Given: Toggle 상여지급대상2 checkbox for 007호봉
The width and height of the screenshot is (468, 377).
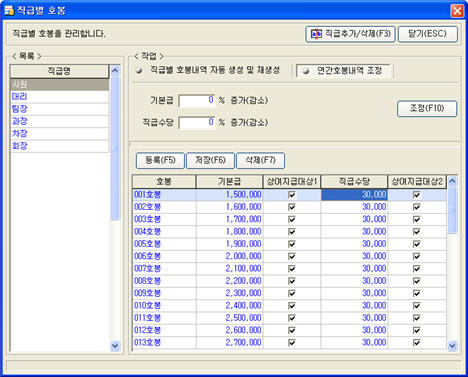Looking at the screenshot, I should click(x=417, y=269).
